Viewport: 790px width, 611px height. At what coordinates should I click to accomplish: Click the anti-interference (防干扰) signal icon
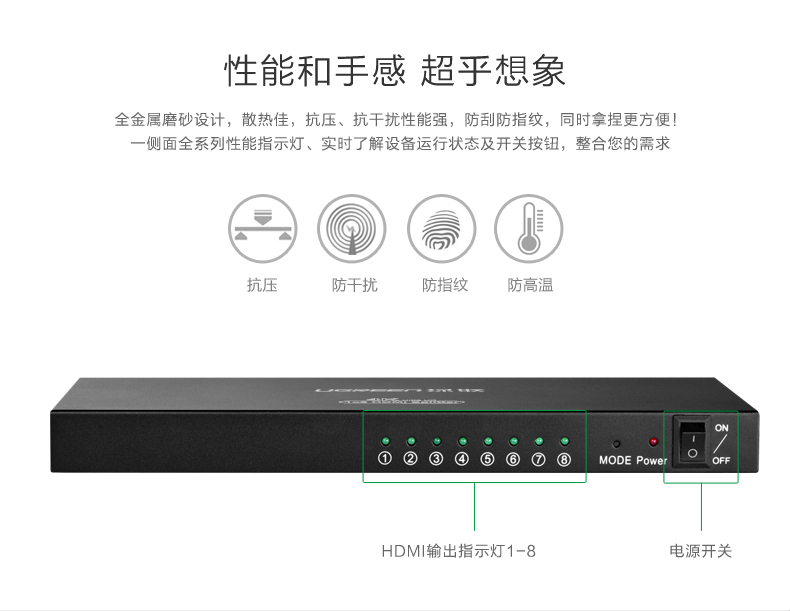point(352,229)
